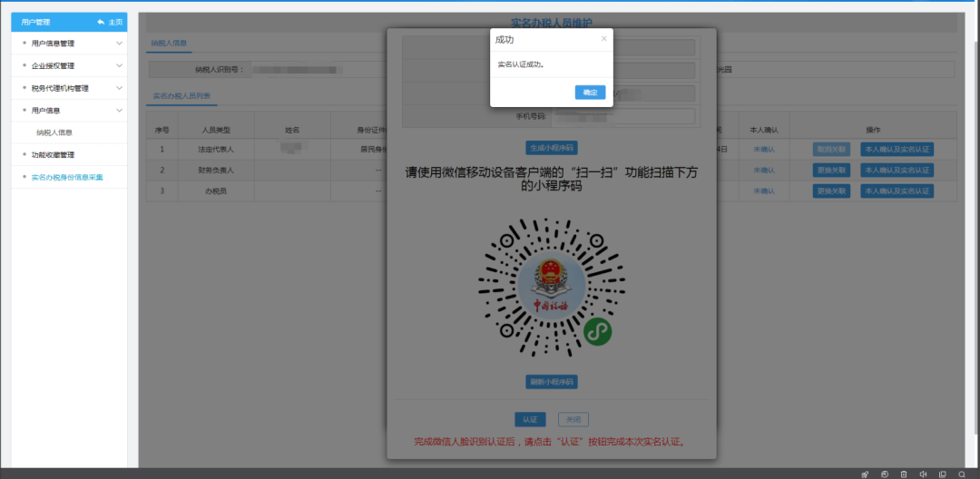Click the 本人确认 column header

click(x=764, y=130)
